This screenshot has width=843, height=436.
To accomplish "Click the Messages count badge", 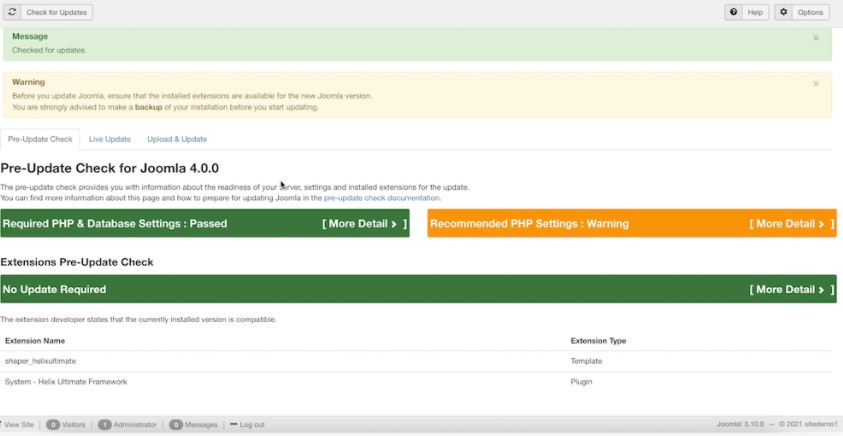I will point(176,425).
